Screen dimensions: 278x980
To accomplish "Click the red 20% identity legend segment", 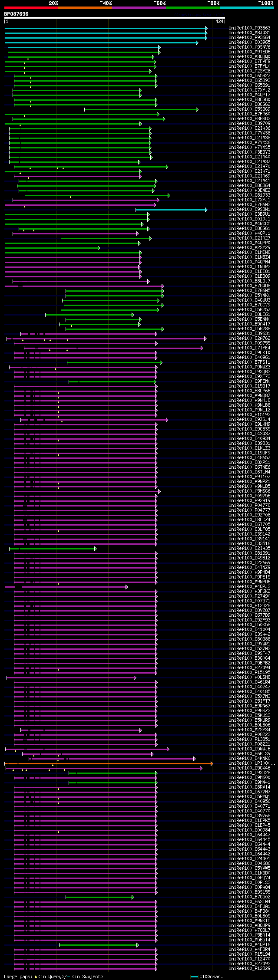I will click(31, 8).
